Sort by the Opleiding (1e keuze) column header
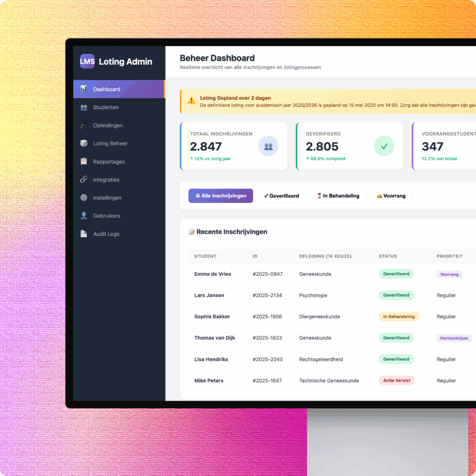This screenshot has height=476, width=476. pyautogui.click(x=325, y=256)
